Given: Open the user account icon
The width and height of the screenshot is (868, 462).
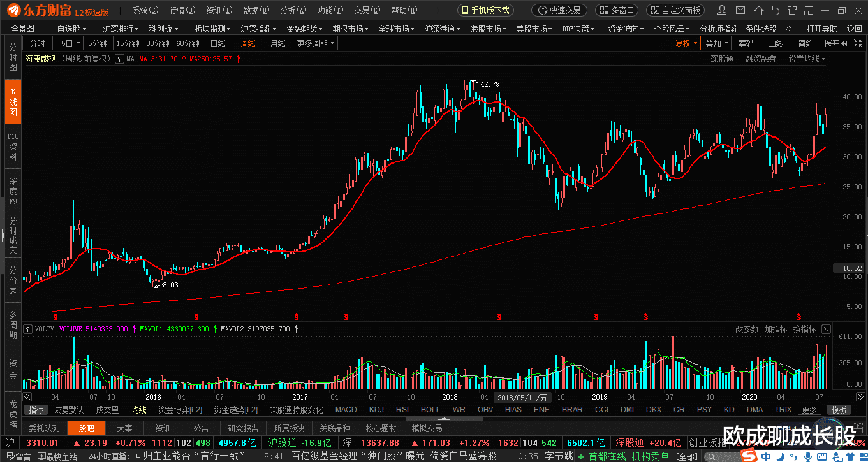Looking at the screenshot, I should pyautogui.click(x=721, y=10).
